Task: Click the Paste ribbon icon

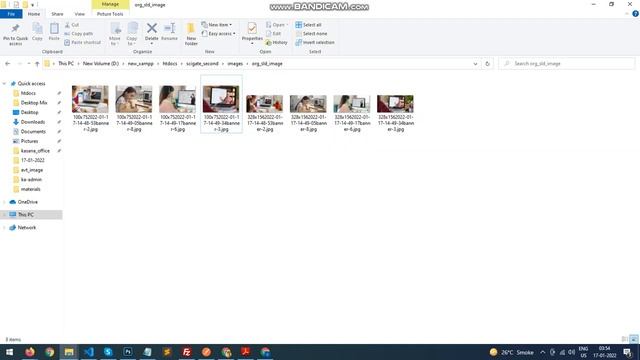Action: point(54,32)
